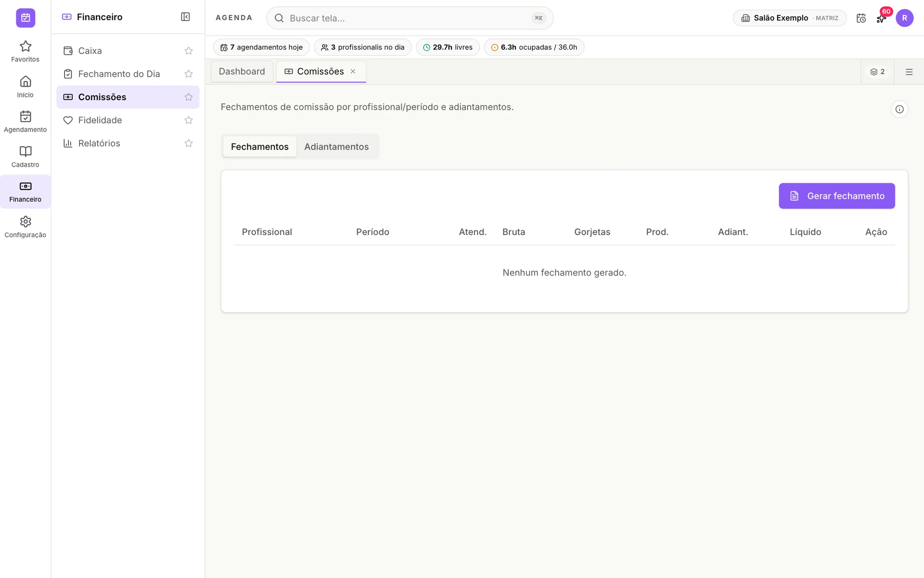Click the 3 profissionais no dia chip
924x578 pixels.
[362, 47]
